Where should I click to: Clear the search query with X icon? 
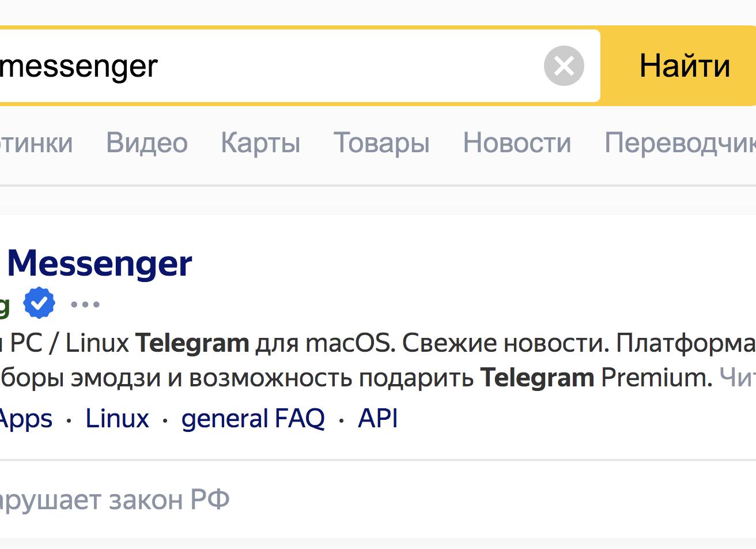pos(564,66)
